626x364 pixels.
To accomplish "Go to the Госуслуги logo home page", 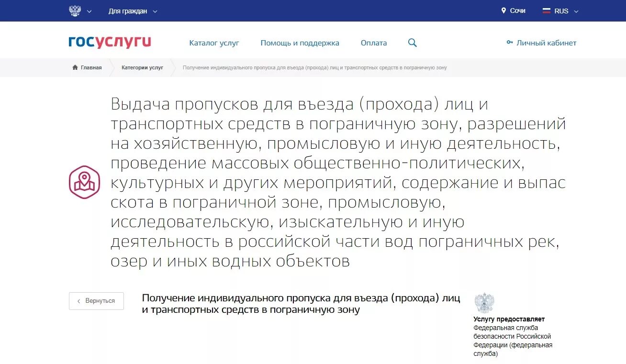I will click(x=110, y=43).
